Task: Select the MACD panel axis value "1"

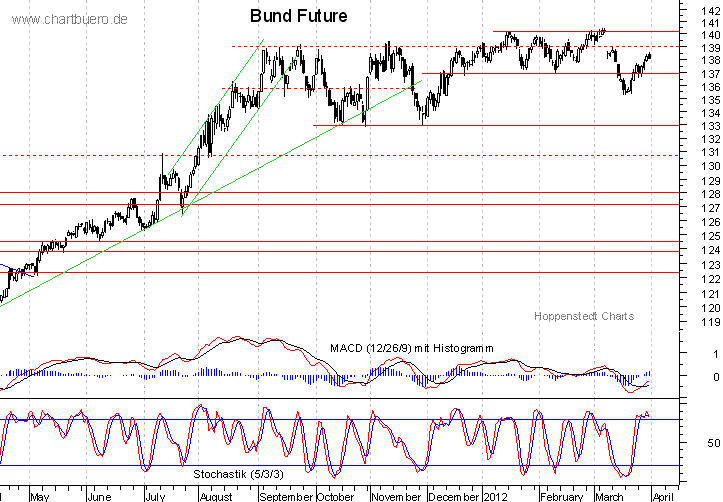Action: tap(716, 354)
